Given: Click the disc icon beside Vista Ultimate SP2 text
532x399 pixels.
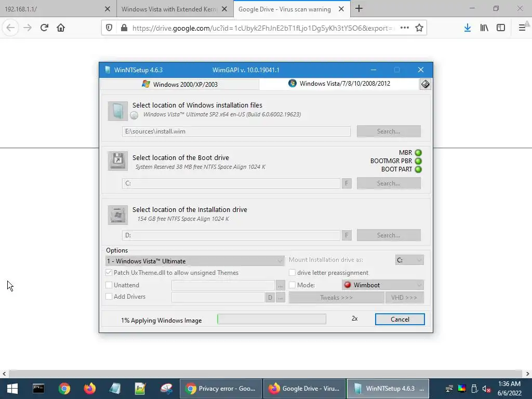Looking at the screenshot, I should tap(135, 115).
